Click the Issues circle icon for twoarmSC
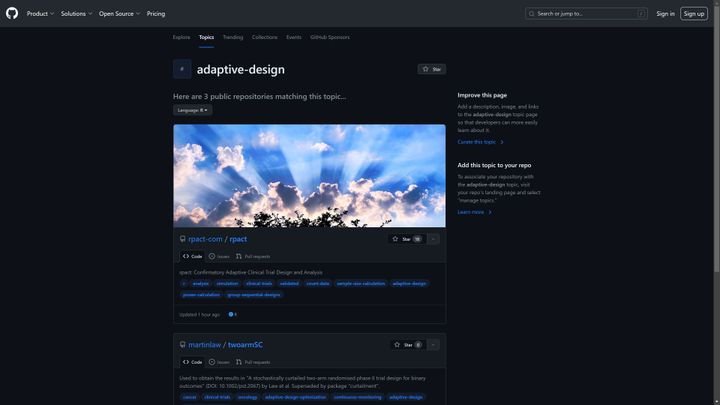The width and height of the screenshot is (720, 405). (x=212, y=362)
